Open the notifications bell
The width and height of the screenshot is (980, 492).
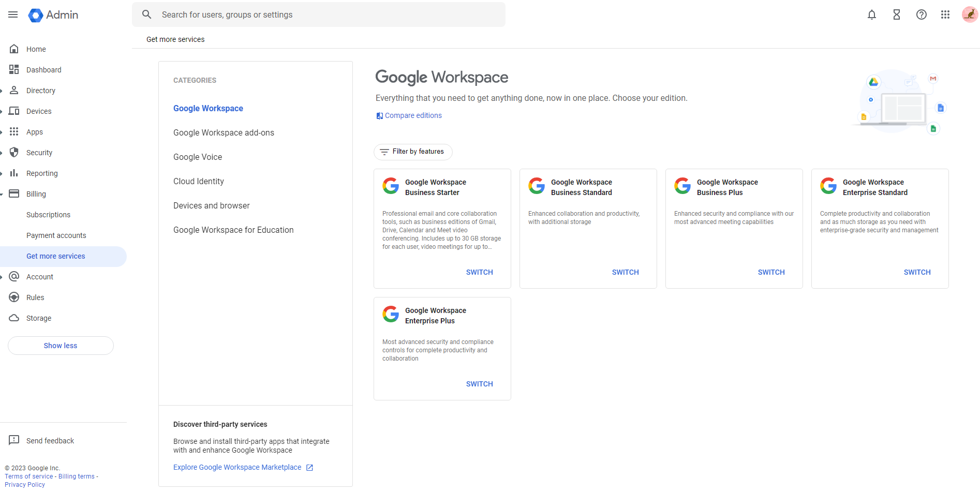(872, 14)
